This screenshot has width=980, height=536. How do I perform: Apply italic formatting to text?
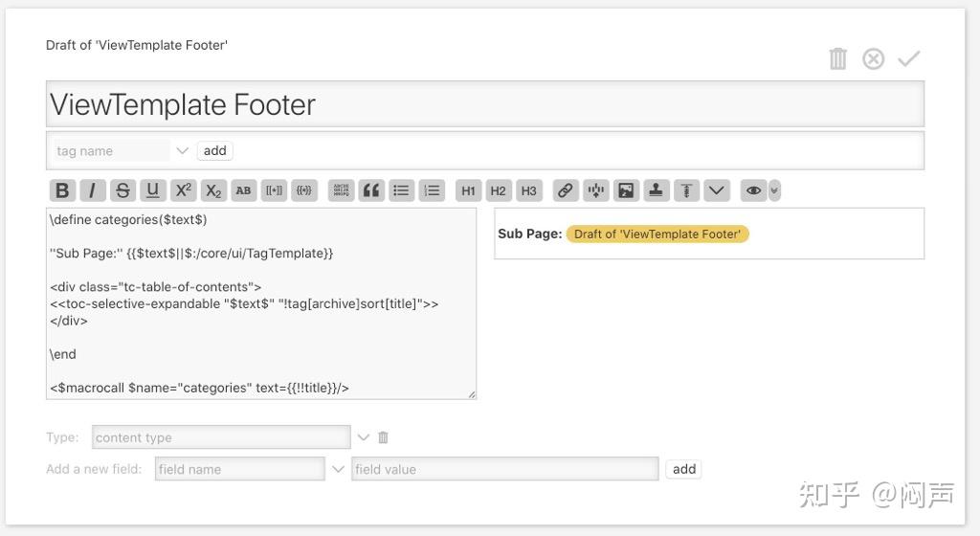coord(92,190)
